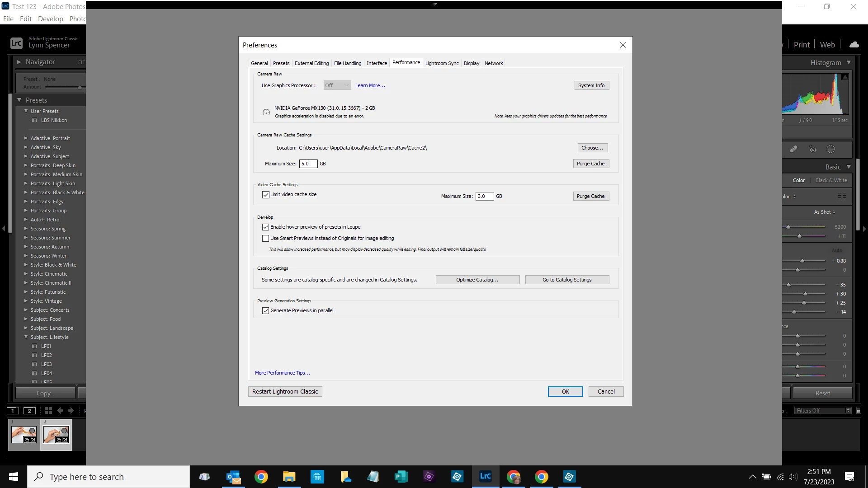Click the Camera Raw cache Maximum Size field

(x=308, y=164)
